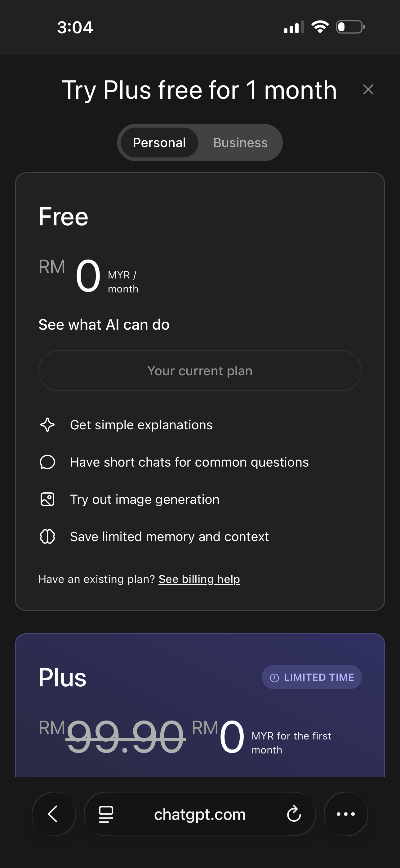Tap the Wi-Fi status icon
400x868 pixels.
click(x=320, y=27)
